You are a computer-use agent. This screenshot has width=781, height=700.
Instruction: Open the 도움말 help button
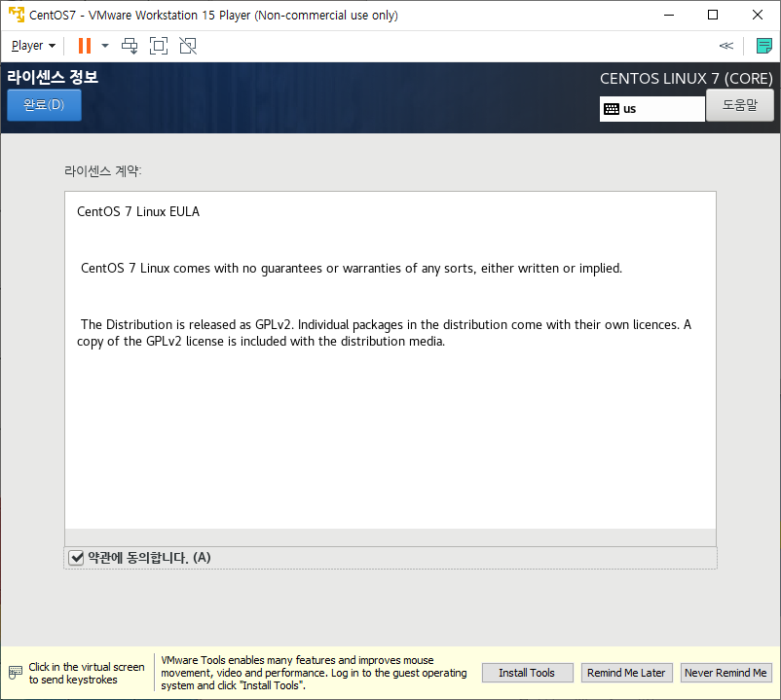pyautogui.click(x=740, y=105)
